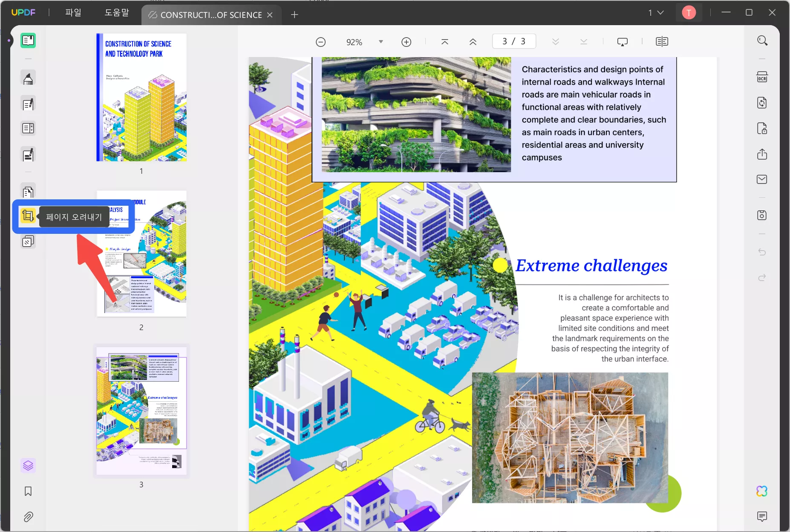Select page 2 thumbnail

tap(141, 253)
